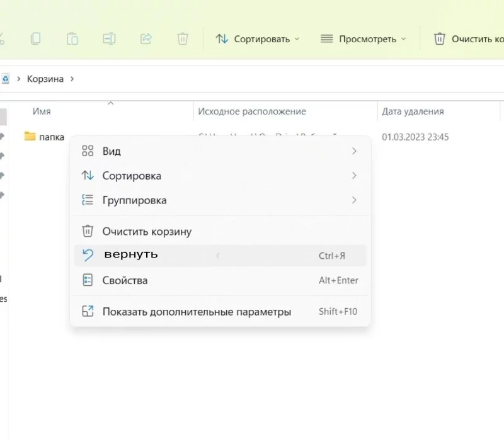Viewport: 504px width, 439px height.
Task: Click the sort arrows icon beside Сортировать
Action: [x=222, y=39]
